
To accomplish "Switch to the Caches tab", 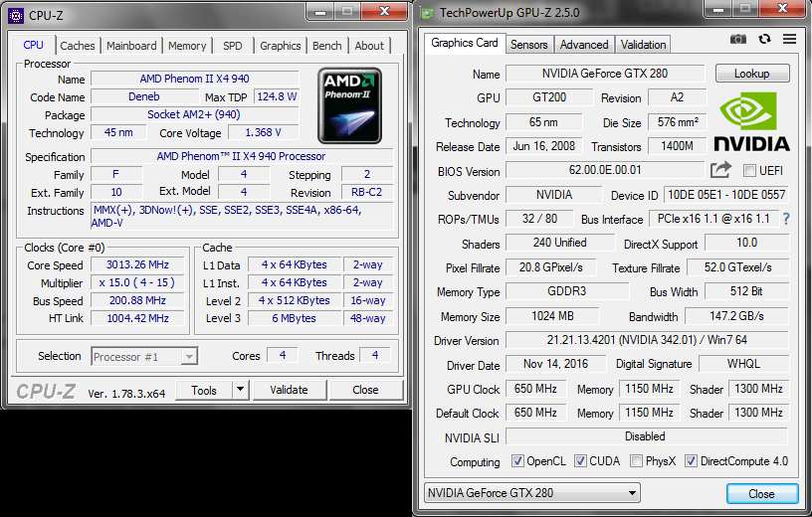I will (x=78, y=46).
